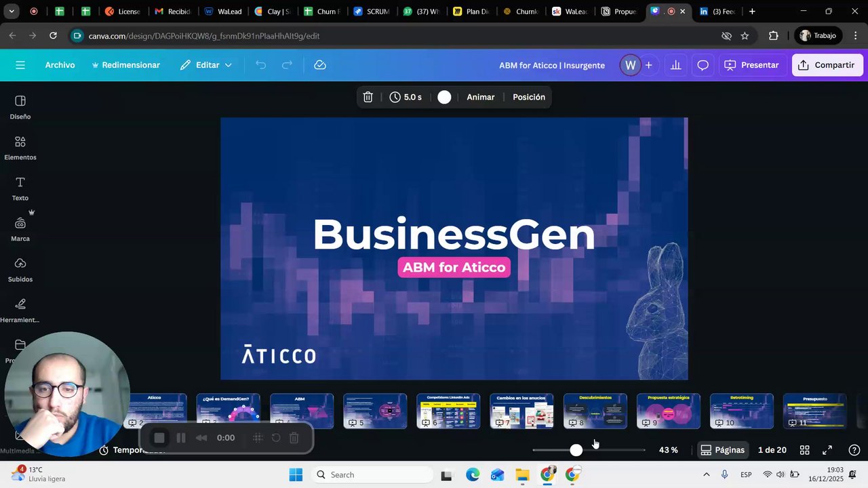The image size is (868, 488).
Task: Open the Diseño sidebar panel
Action: tap(20, 107)
